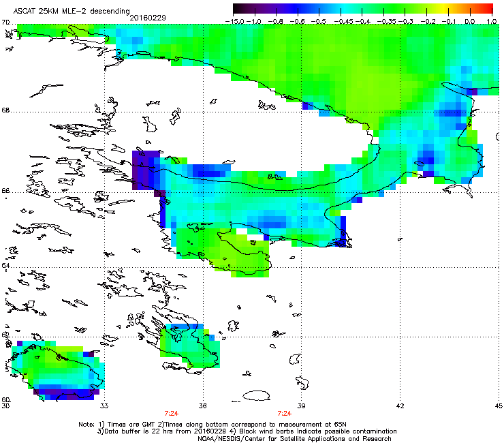The height and width of the screenshot is (443, 504).
Task: Click the longitude label '45' on the bottom axis
Action: click(499, 406)
